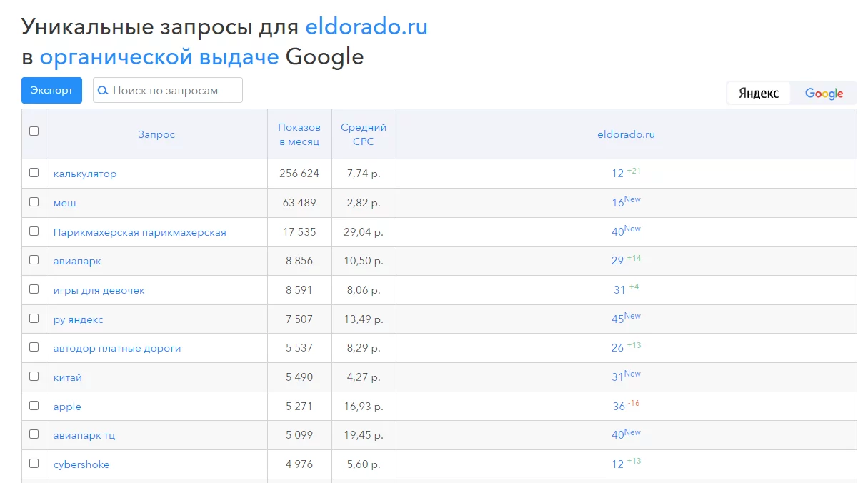
Task: Switch to the Яндекс tab
Action: click(x=759, y=94)
